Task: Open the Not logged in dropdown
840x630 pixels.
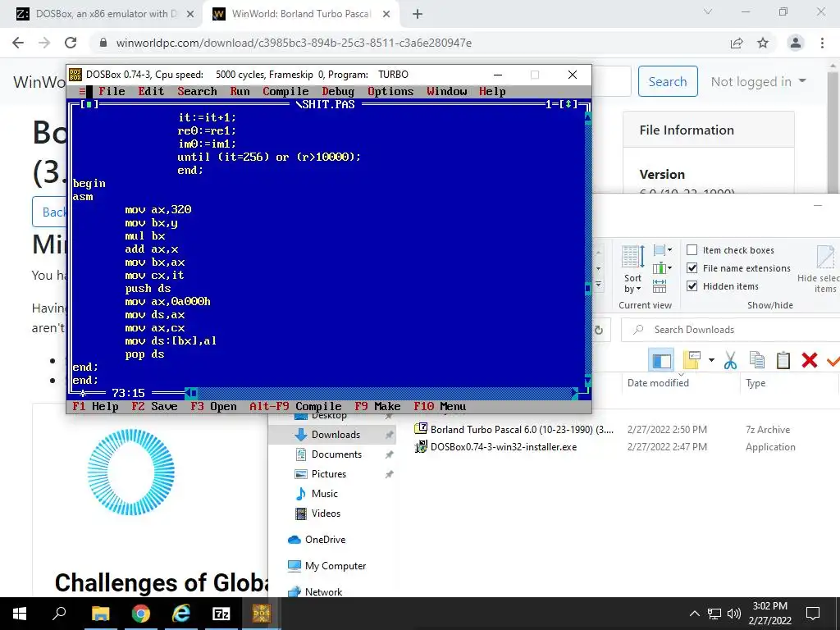Action: [x=758, y=81]
